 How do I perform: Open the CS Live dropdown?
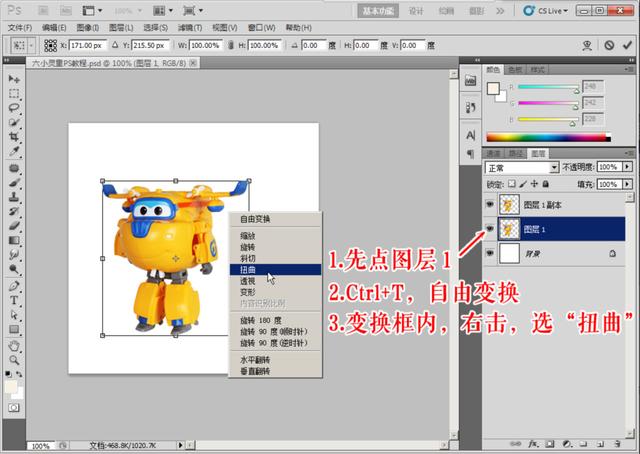point(546,11)
